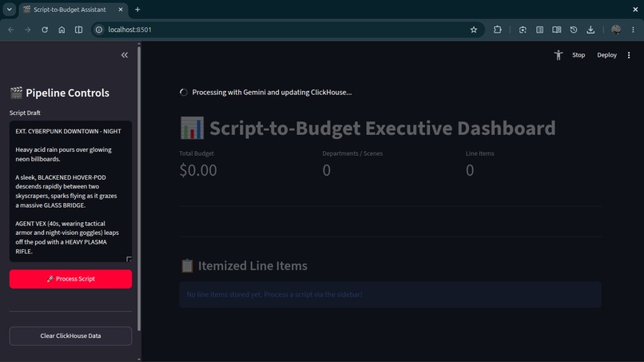Go forward in browser history
This screenshot has height=362, width=644.
tap(27, 30)
